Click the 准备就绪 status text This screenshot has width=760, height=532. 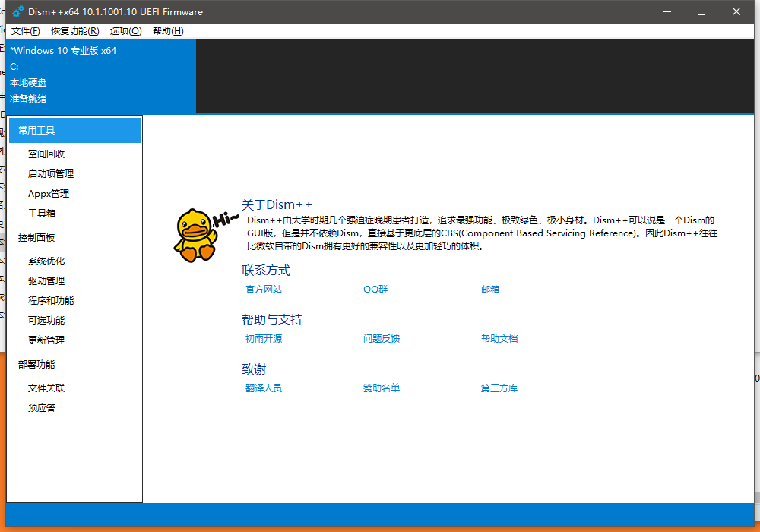28,99
